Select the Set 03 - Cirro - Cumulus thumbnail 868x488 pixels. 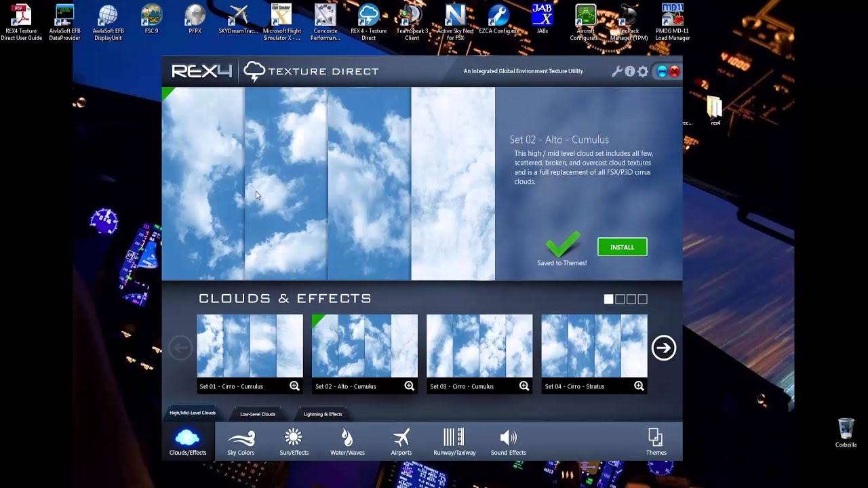coord(479,346)
